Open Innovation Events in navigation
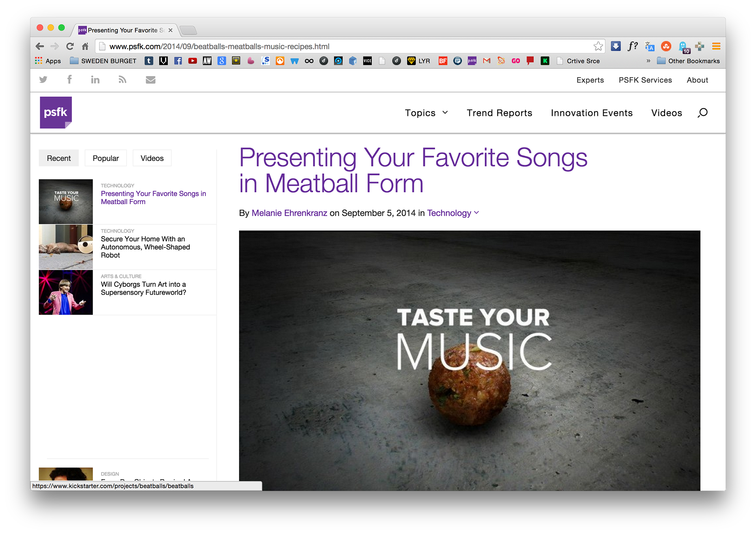This screenshot has width=756, height=534. [591, 113]
